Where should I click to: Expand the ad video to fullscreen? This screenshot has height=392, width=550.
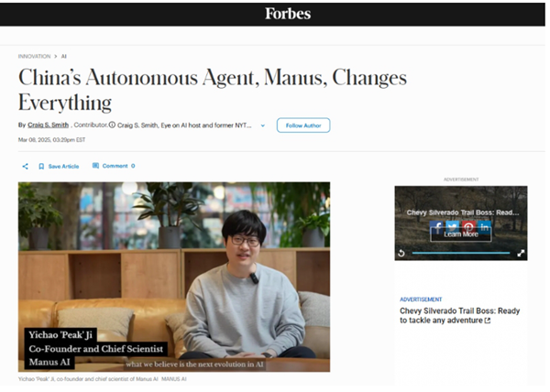tap(521, 253)
